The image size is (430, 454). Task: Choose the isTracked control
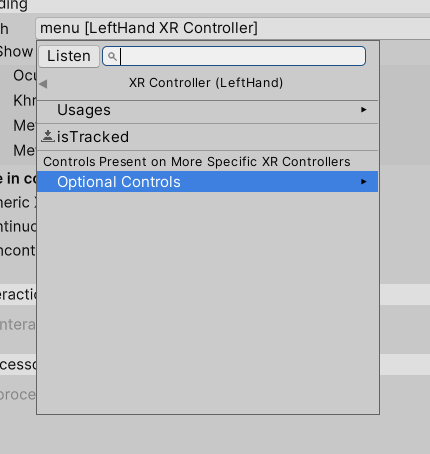pos(207,137)
